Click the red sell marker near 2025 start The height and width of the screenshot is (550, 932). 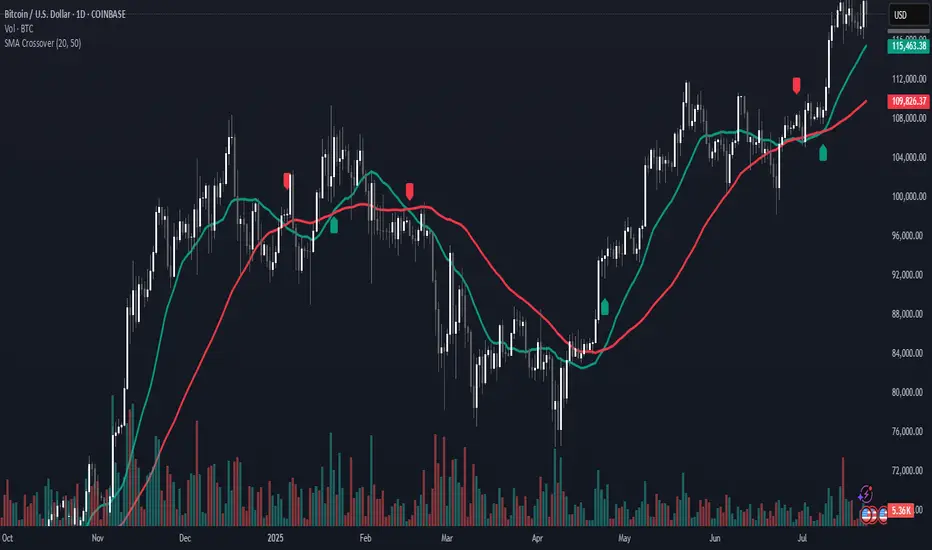pyautogui.click(x=288, y=180)
